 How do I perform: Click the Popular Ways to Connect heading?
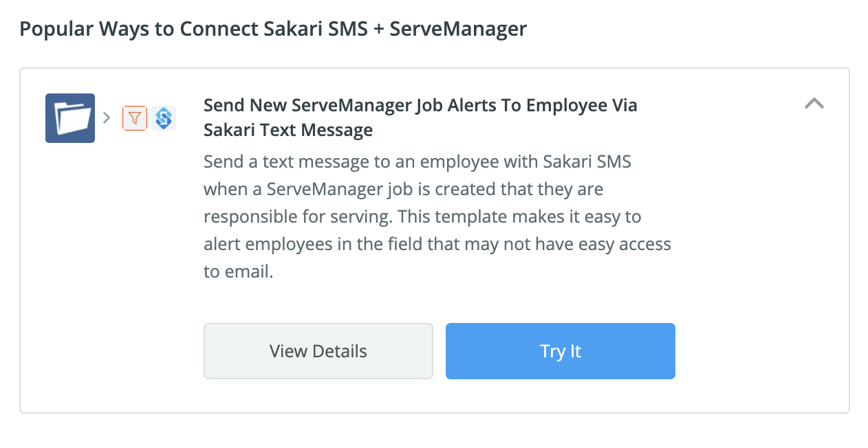273,28
